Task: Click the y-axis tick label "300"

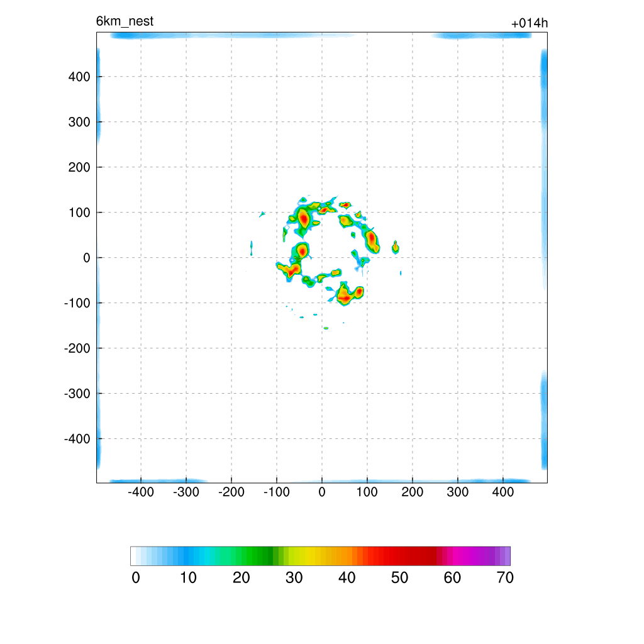Action: 79,122
